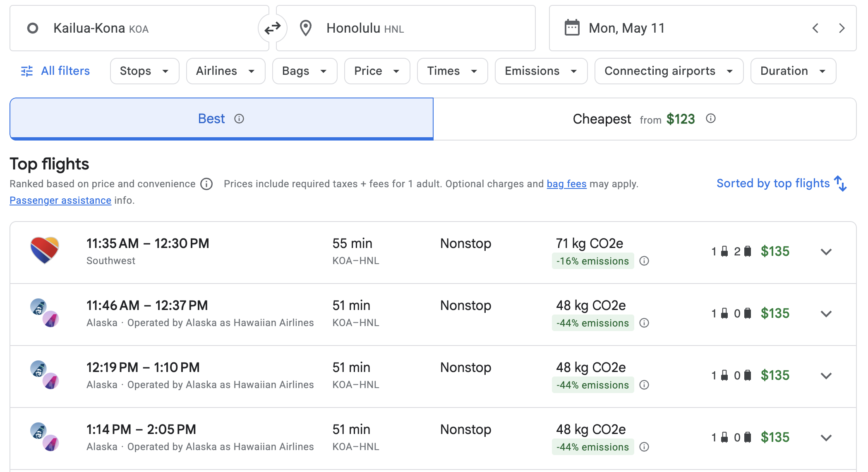Click '-44% emissions' badge on 11:46 AM flight

[593, 323]
